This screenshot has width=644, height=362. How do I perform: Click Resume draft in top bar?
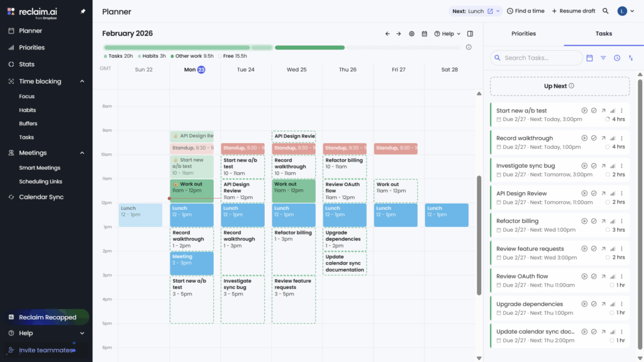tap(573, 11)
